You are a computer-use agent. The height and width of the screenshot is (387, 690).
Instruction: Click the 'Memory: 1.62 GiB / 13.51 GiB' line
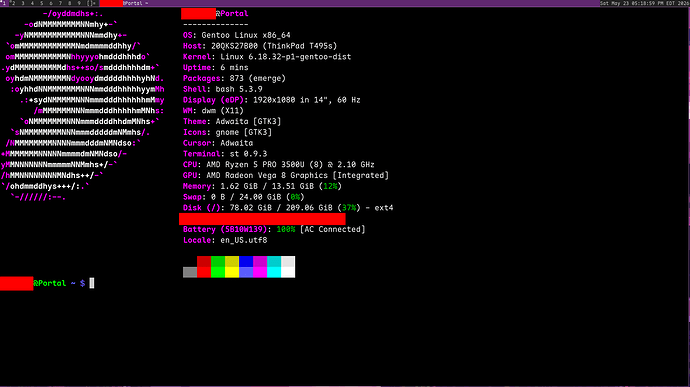pos(263,186)
